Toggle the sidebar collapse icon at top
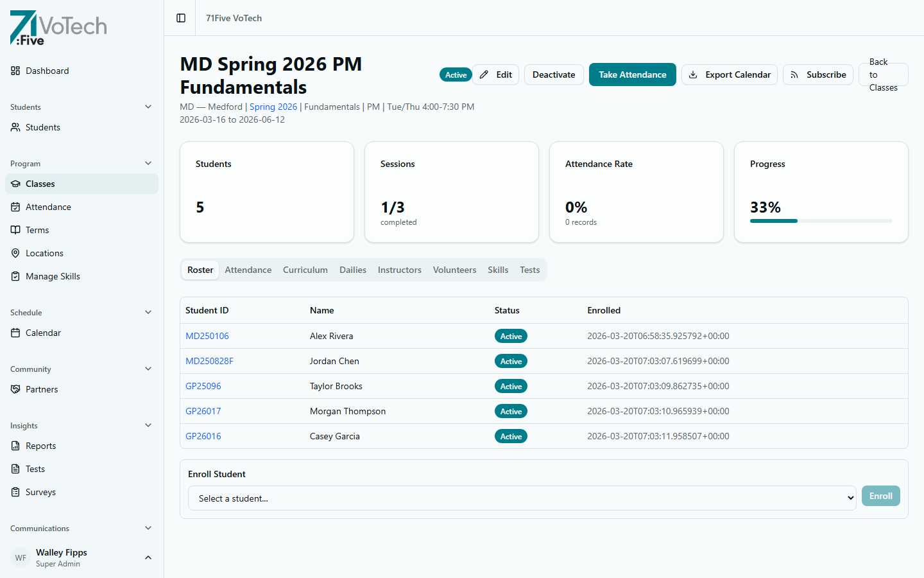Screen dimensions: 924x578 click(180, 18)
